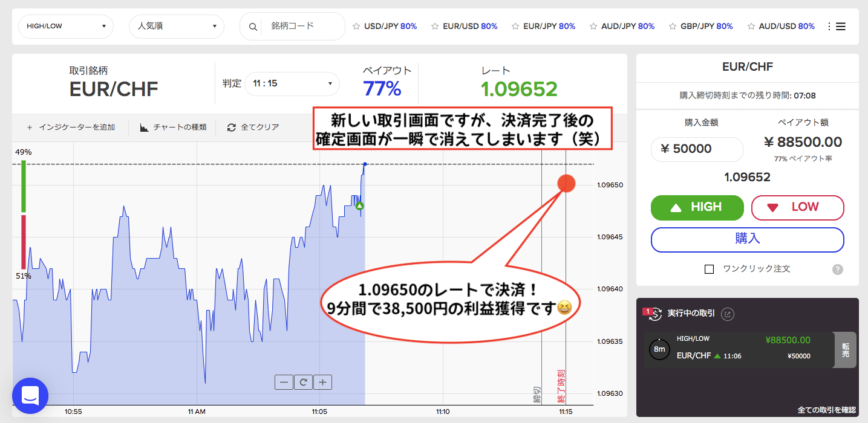
Task: Expand the 人気順 sort dropdown
Action: click(x=177, y=27)
